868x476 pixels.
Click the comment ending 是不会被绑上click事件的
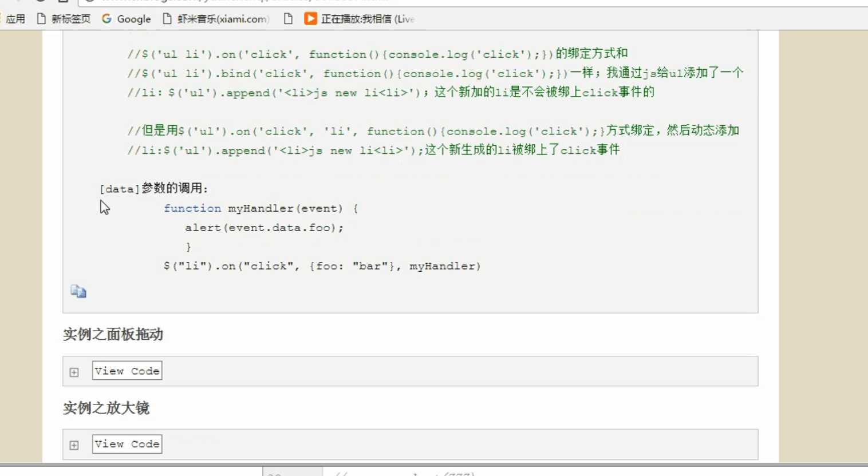tap(390, 92)
